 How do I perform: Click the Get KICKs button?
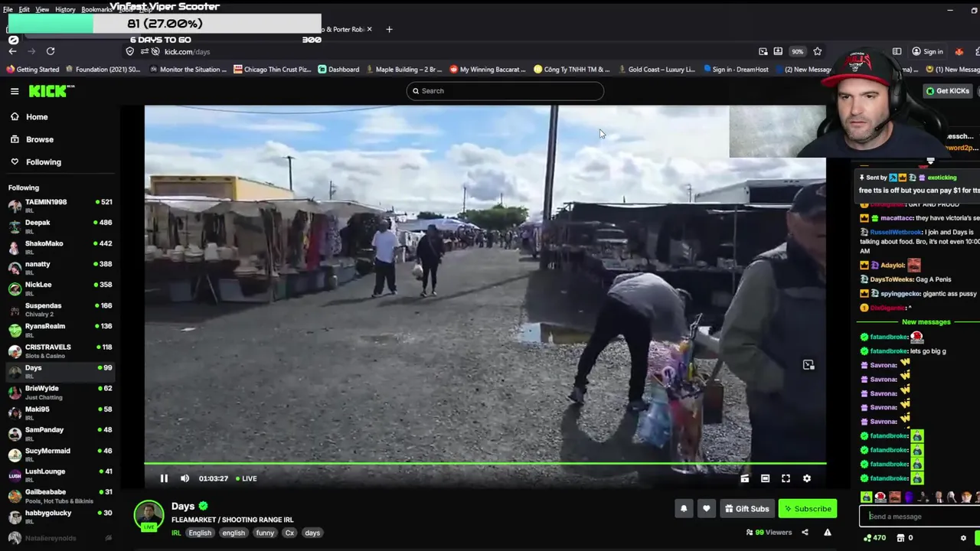(x=947, y=91)
